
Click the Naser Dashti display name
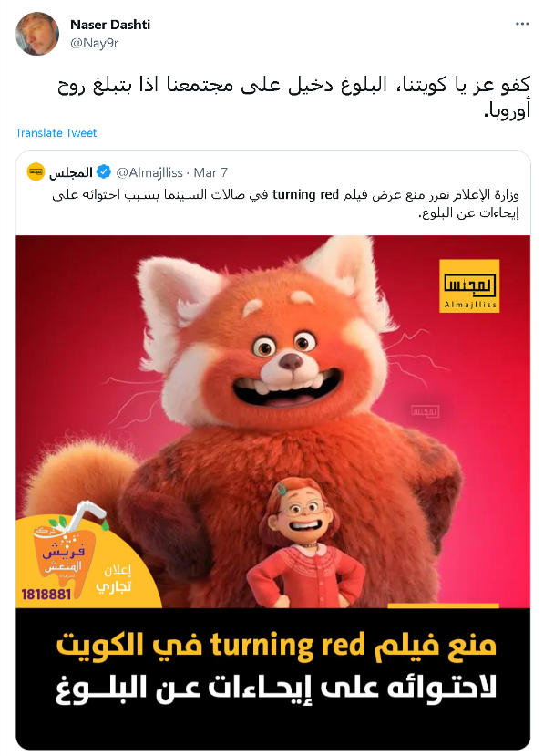click(x=110, y=25)
